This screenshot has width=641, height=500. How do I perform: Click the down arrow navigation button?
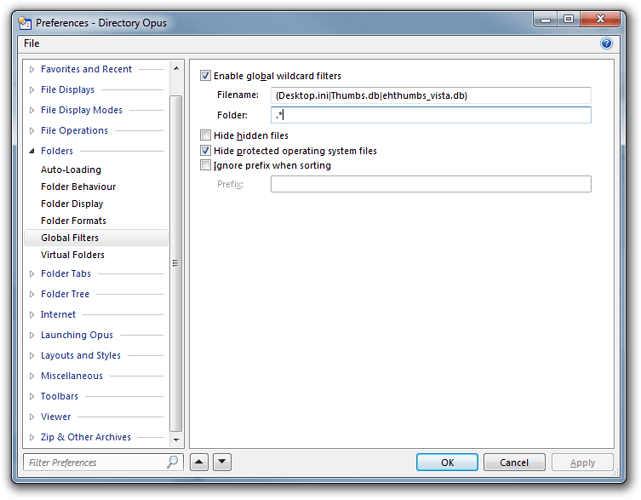[x=222, y=462]
